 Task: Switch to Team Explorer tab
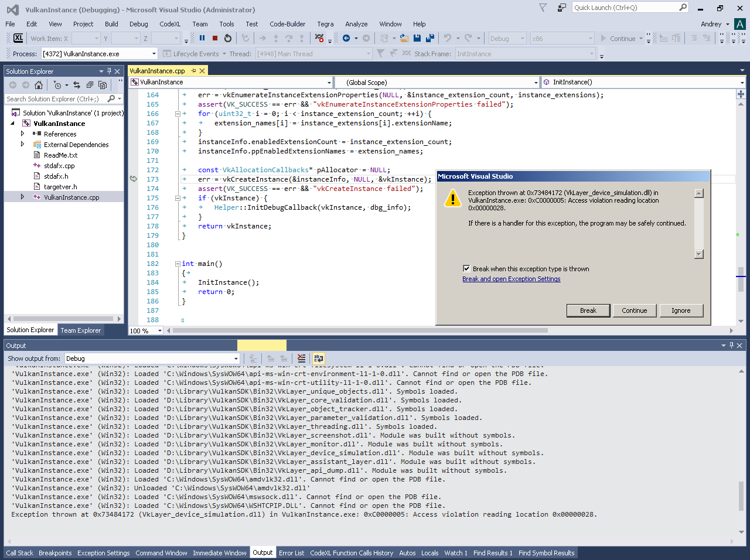81,330
